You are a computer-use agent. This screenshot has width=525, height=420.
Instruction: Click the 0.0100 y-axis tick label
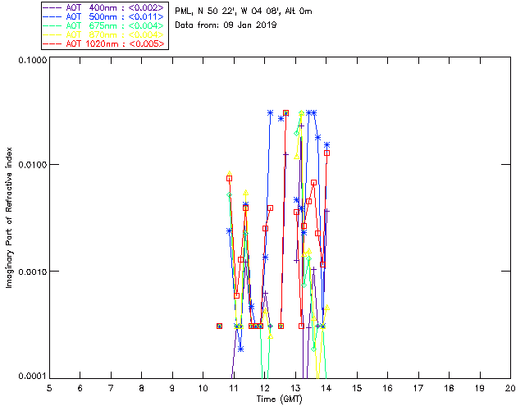click(x=32, y=165)
